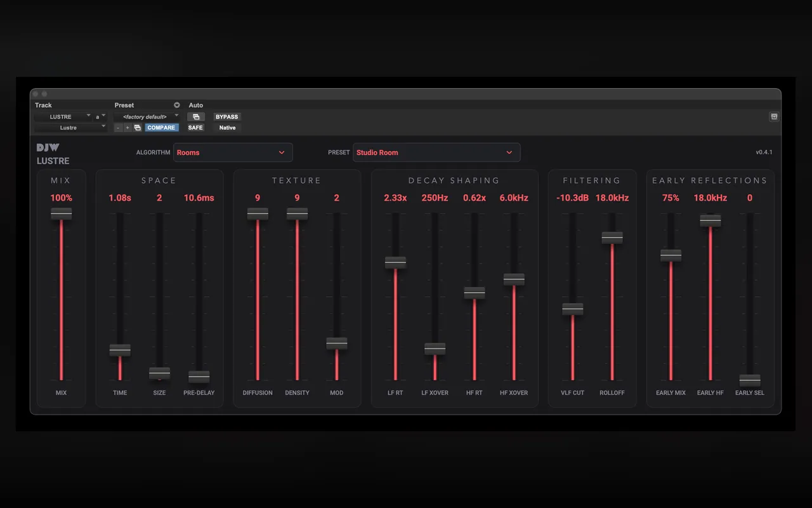
Task: Click the EARLY SEL slider handle
Action: pyautogui.click(x=750, y=380)
